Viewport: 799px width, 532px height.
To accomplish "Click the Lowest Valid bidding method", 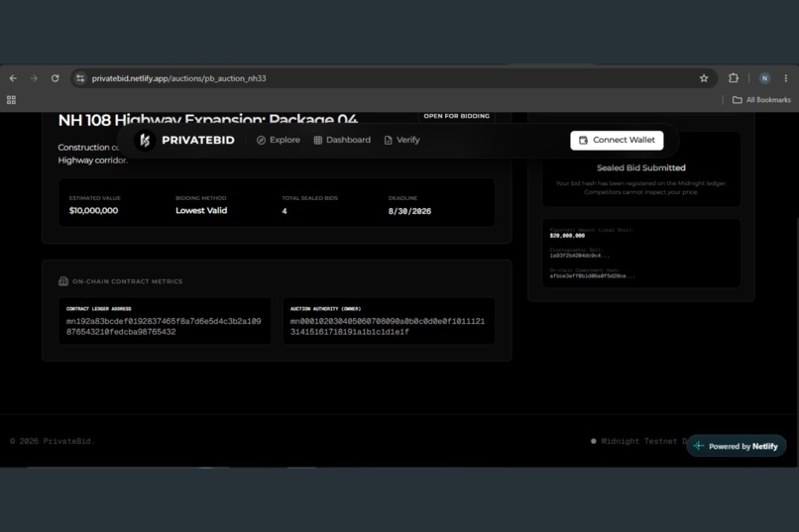I will click(201, 211).
